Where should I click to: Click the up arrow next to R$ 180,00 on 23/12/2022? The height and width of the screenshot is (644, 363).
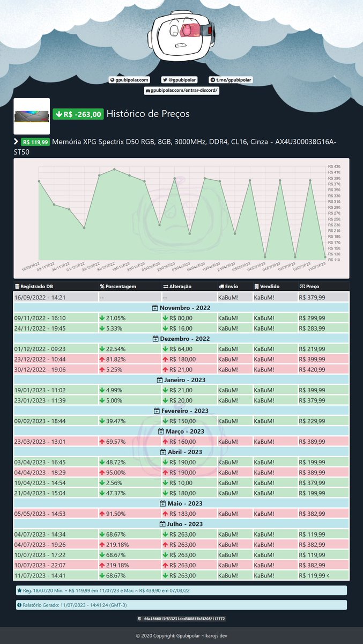[x=166, y=359]
